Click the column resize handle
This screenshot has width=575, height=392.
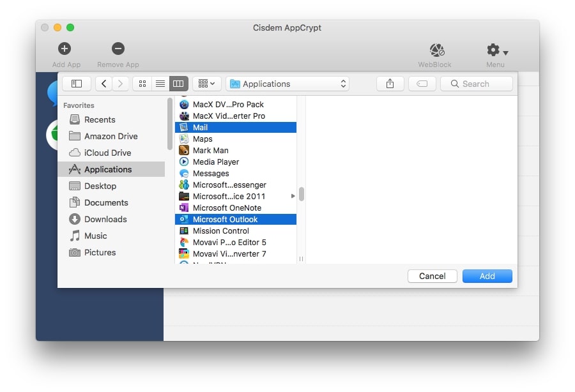click(x=301, y=259)
